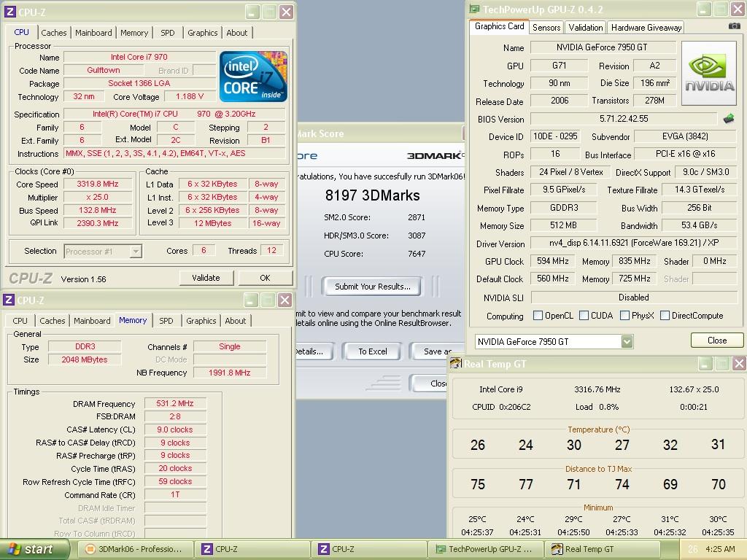
Task: Click the GPU-Z title bar icon
Action: click(474, 9)
